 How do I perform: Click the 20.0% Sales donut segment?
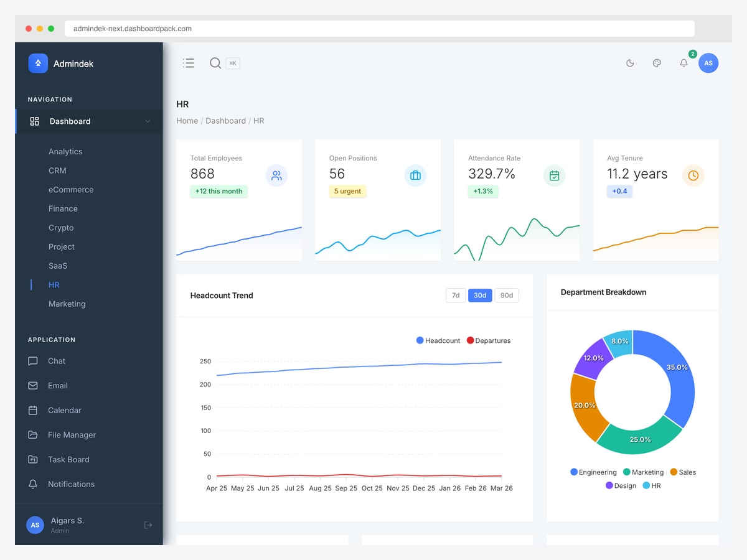585,405
